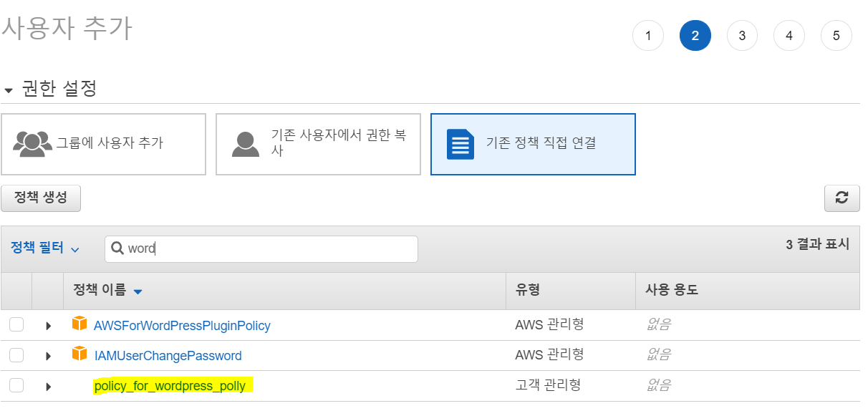
Task: Click the single user silhouette icon
Action: point(246,144)
